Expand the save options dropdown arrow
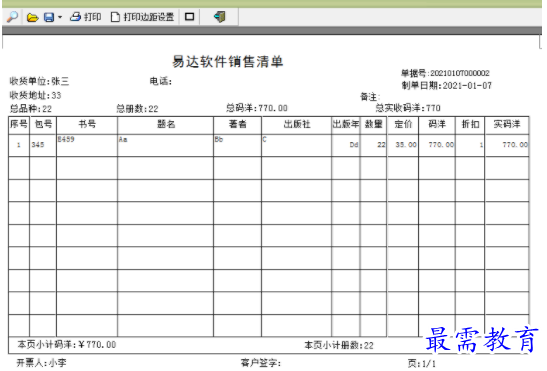 point(60,17)
